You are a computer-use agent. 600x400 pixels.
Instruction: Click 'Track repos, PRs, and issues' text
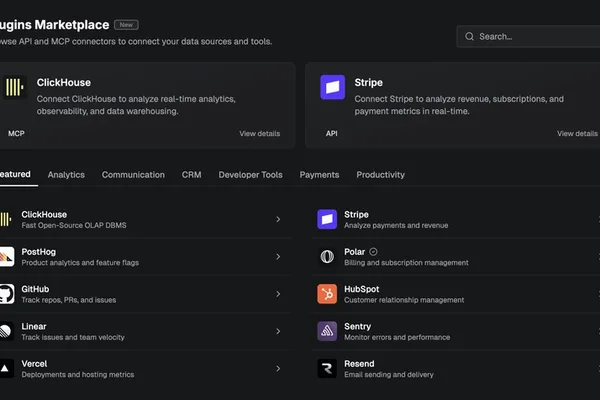click(68, 300)
